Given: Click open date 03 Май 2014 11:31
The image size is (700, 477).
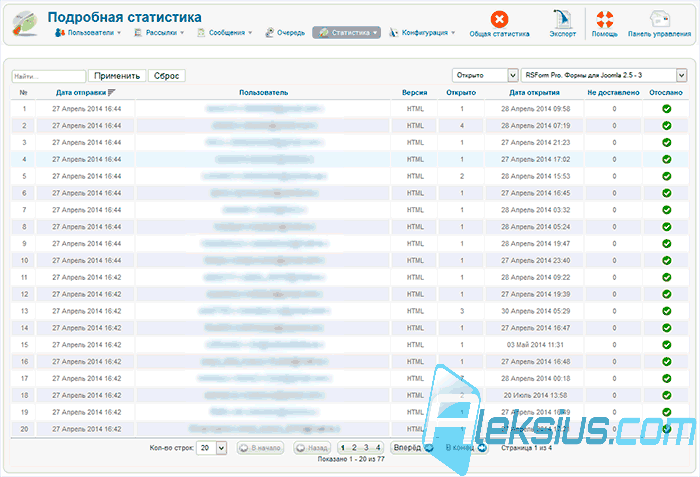Looking at the screenshot, I should [535, 345].
